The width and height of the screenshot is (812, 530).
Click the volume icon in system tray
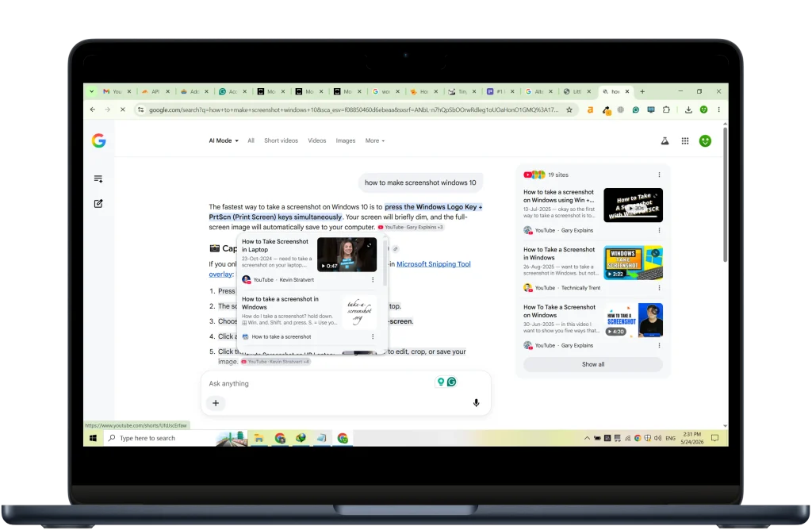(657, 438)
